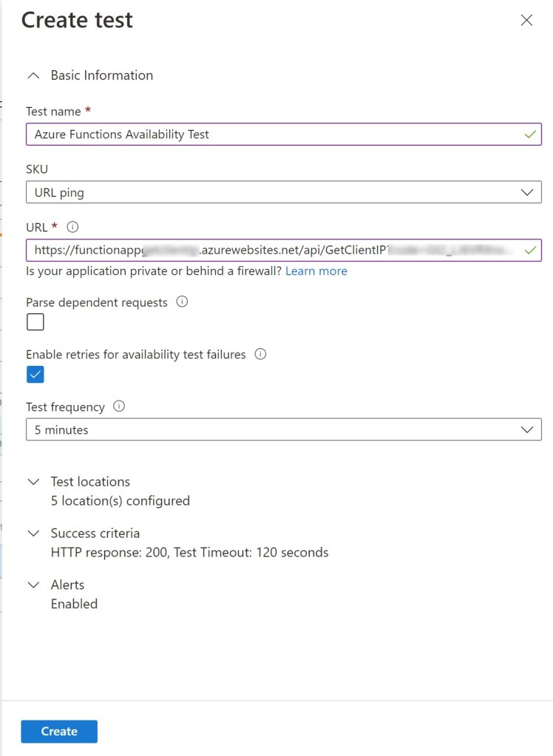Open the Learn more link

click(316, 271)
